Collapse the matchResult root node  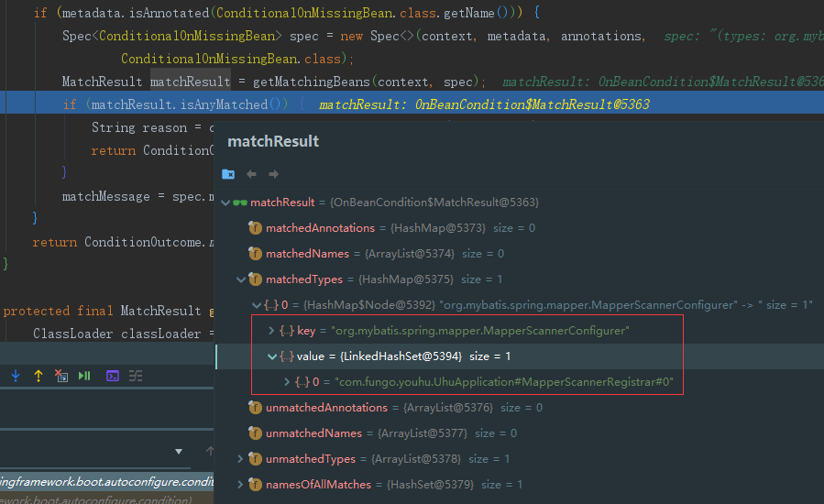pyautogui.click(x=225, y=203)
